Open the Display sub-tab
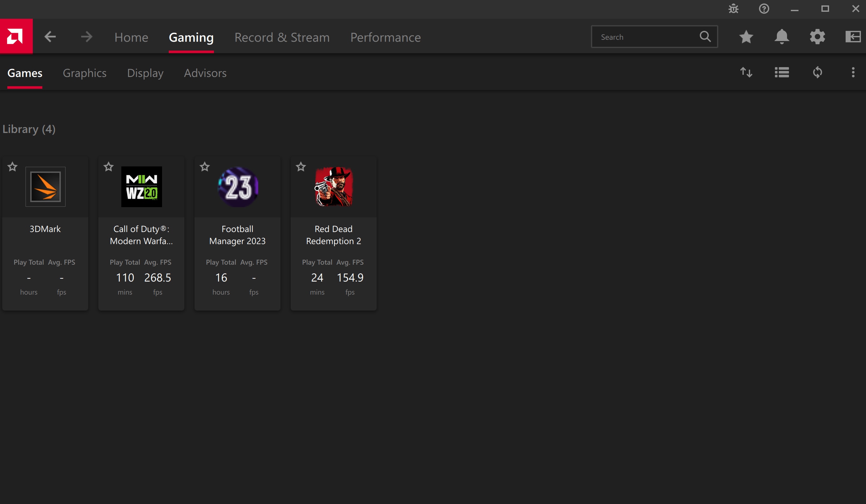The width and height of the screenshot is (866, 504). [x=146, y=73]
